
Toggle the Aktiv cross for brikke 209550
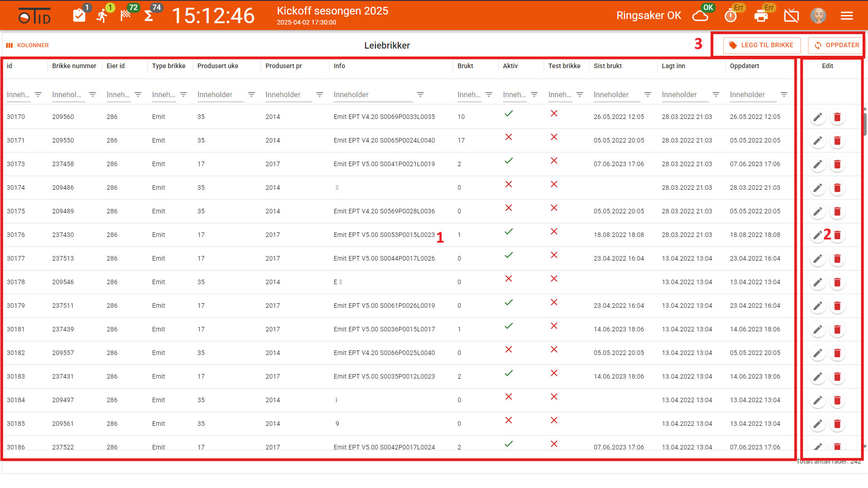click(509, 137)
